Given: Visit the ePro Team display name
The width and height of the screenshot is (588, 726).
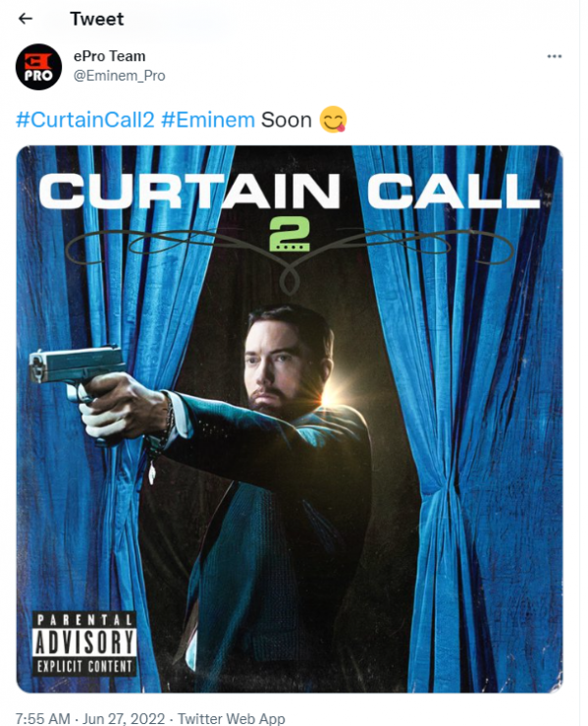Looking at the screenshot, I should tap(110, 56).
